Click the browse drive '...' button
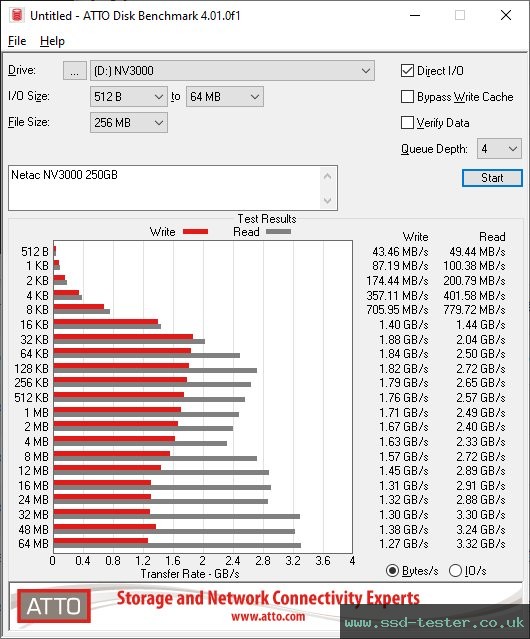 75,71
